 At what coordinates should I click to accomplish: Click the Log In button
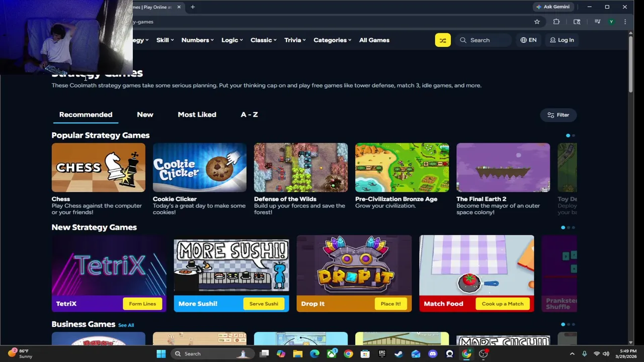tap(561, 40)
